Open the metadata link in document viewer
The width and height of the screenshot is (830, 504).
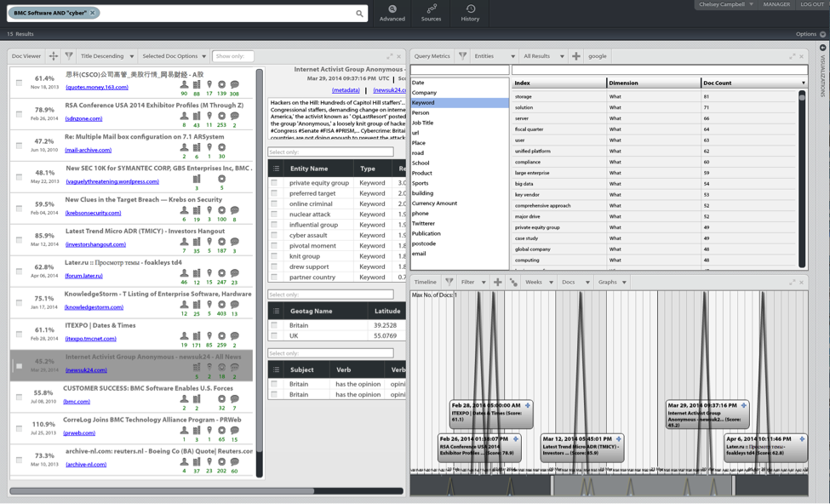click(x=346, y=90)
